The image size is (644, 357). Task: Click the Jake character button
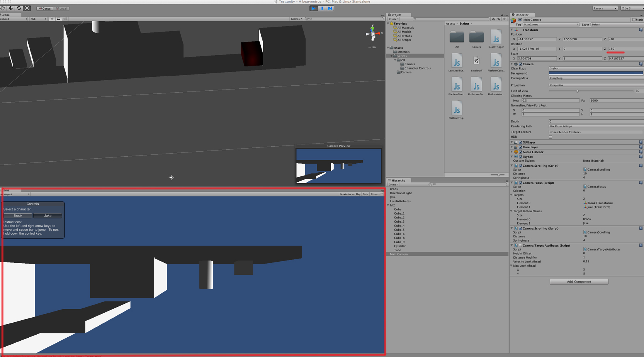point(48,216)
